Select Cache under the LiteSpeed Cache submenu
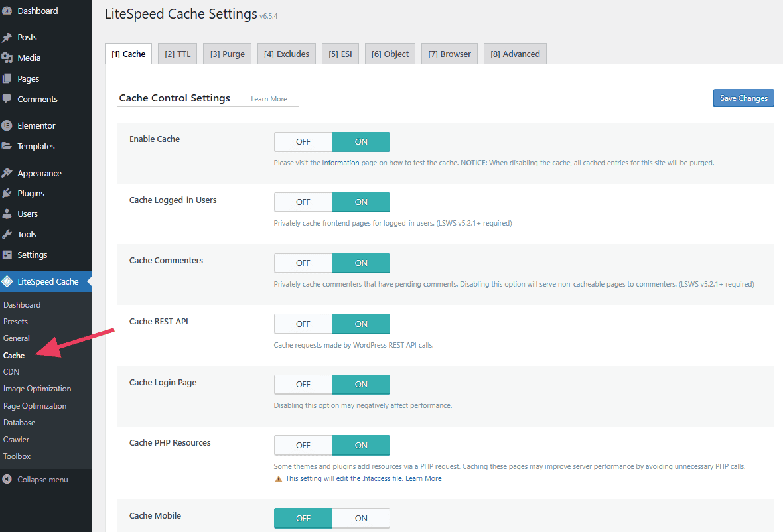 14,355
